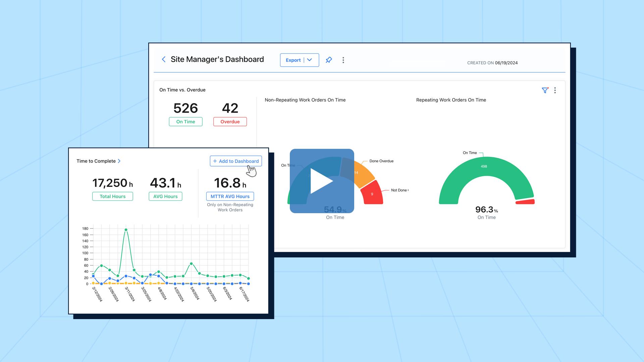Expand the Time to Complete widget via its chevron
644x362 pixels.
pos(119,161)
